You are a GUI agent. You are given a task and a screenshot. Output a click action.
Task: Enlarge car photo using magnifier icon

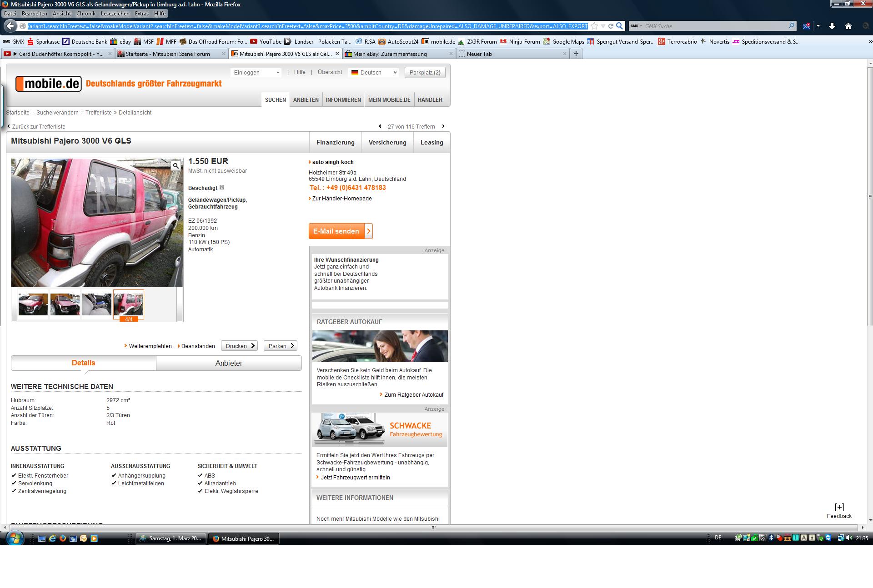[x=176, y=166]
